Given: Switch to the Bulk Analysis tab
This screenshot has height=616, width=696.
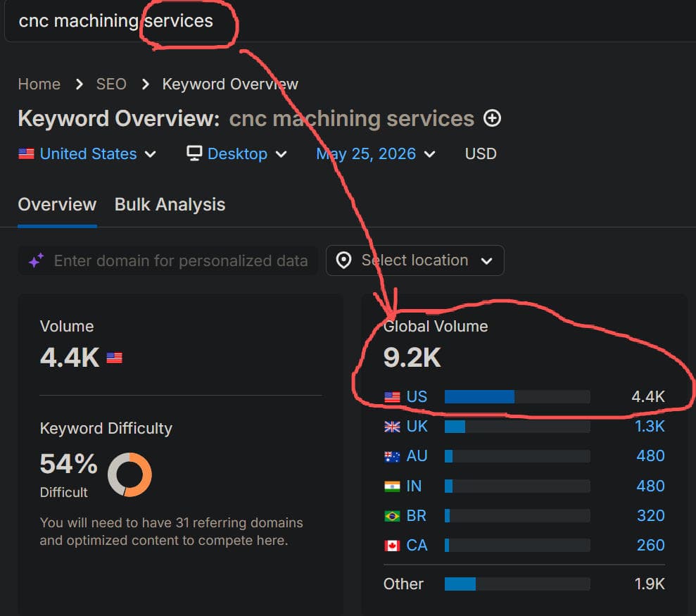Looking at the screenshot, I should (170, 205).
